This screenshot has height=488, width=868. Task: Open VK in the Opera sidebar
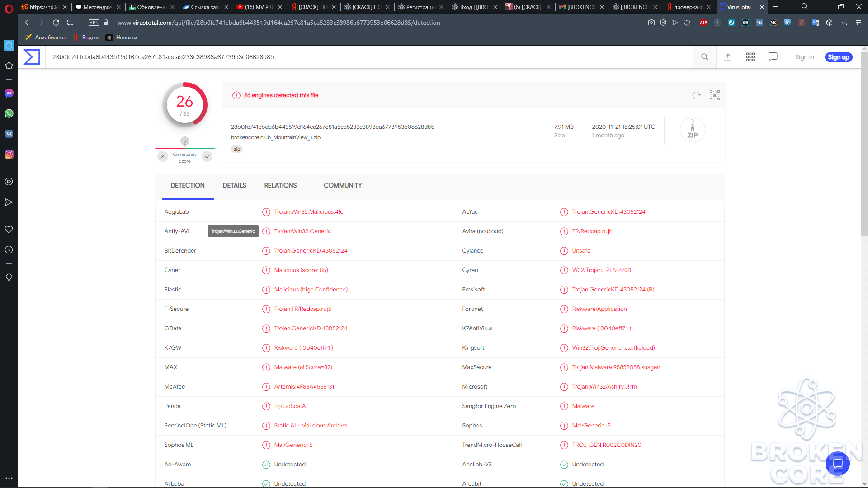pos(9,134)
